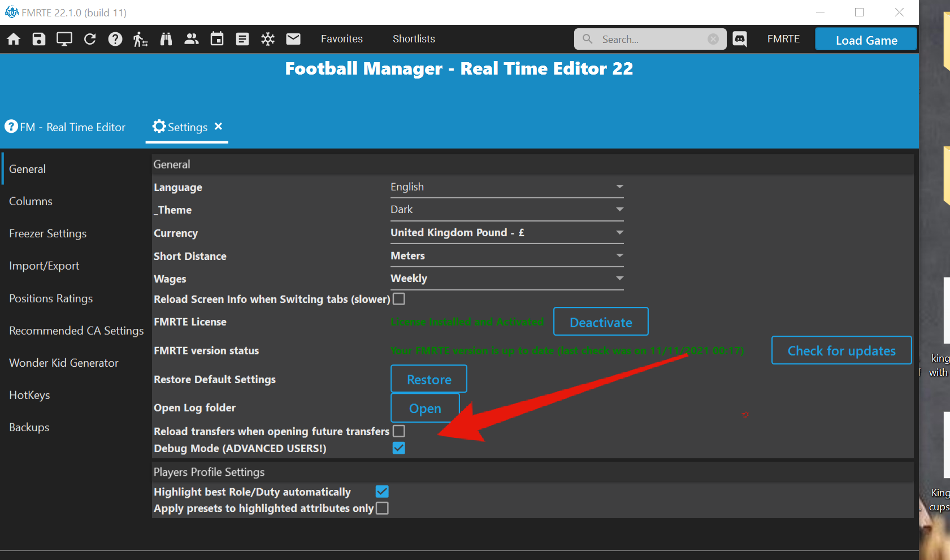Viewport: 950px width, 560px height.
Task: Click the FMRTE menu item
Action: coord(783,39)
